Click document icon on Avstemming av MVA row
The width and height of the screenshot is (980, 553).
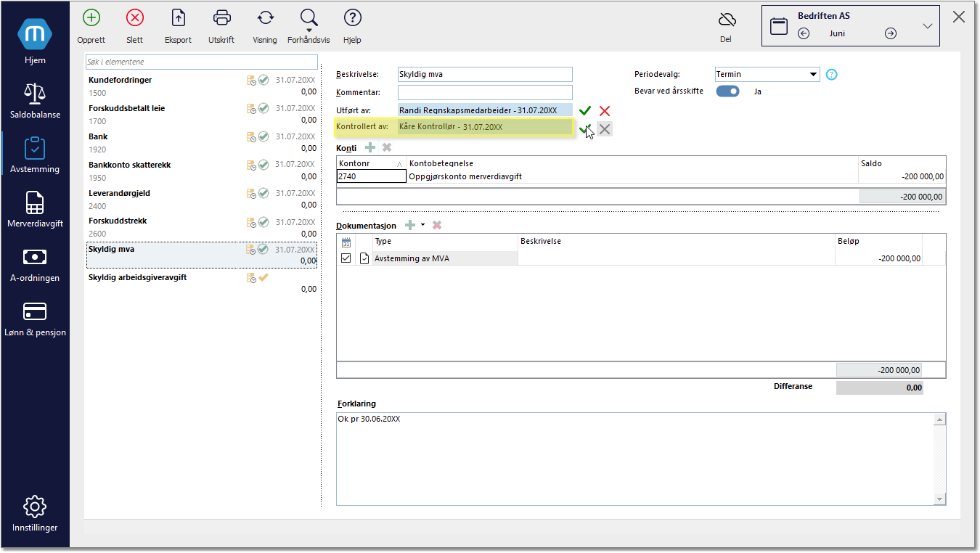364,258
